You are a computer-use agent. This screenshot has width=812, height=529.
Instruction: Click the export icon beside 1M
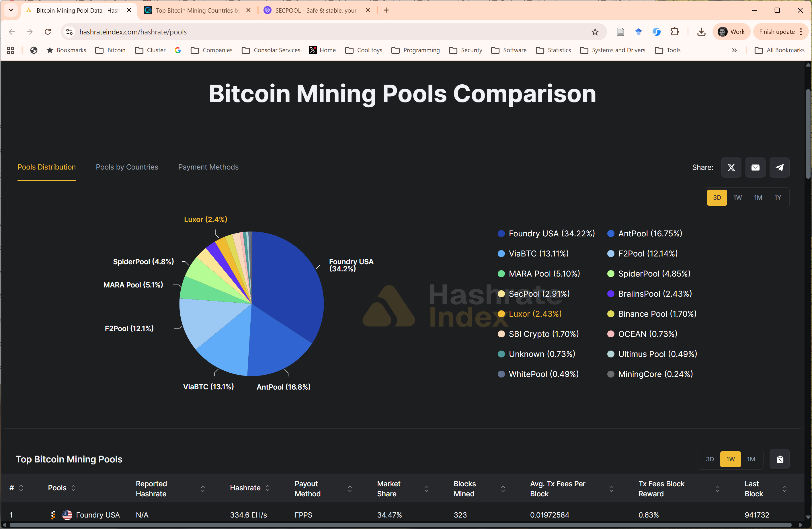(x=780, y=459)
